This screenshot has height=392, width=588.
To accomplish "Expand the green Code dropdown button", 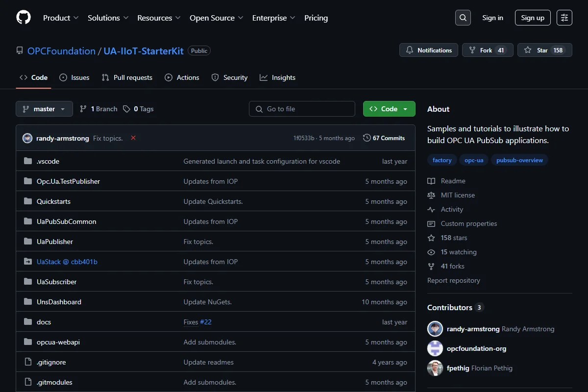I will (x=389, y=109).
